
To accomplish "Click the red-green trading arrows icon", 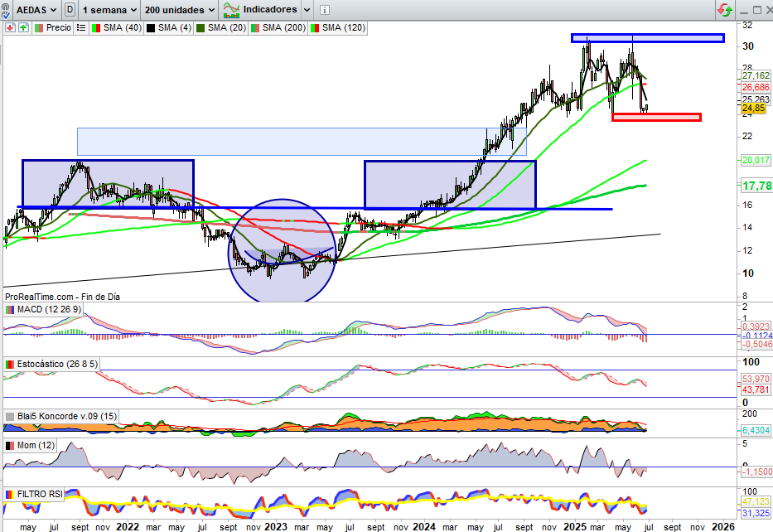I will (x=725, y=10).
